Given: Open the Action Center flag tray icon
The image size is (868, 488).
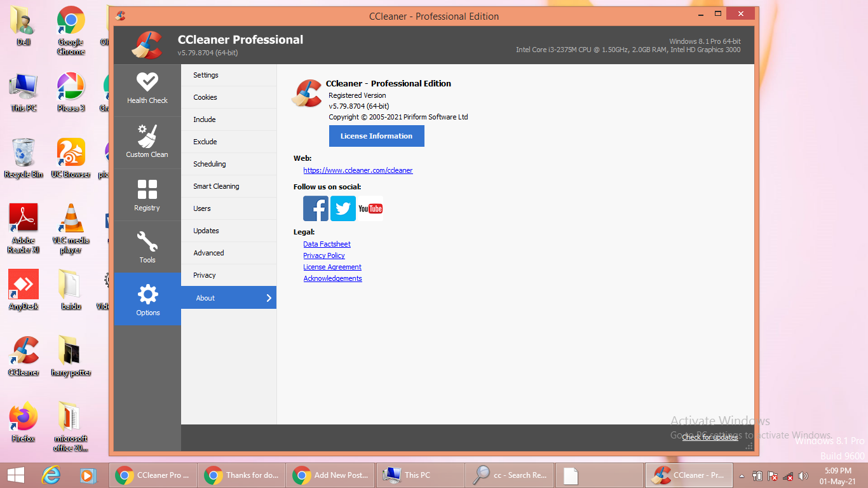Looking at the screenshot, I should pyautogui.click(x=773, y=475).
